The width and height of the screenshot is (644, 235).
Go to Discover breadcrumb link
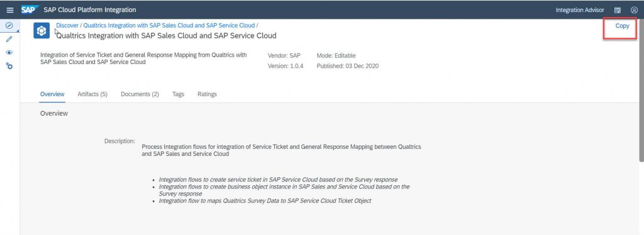67,25
